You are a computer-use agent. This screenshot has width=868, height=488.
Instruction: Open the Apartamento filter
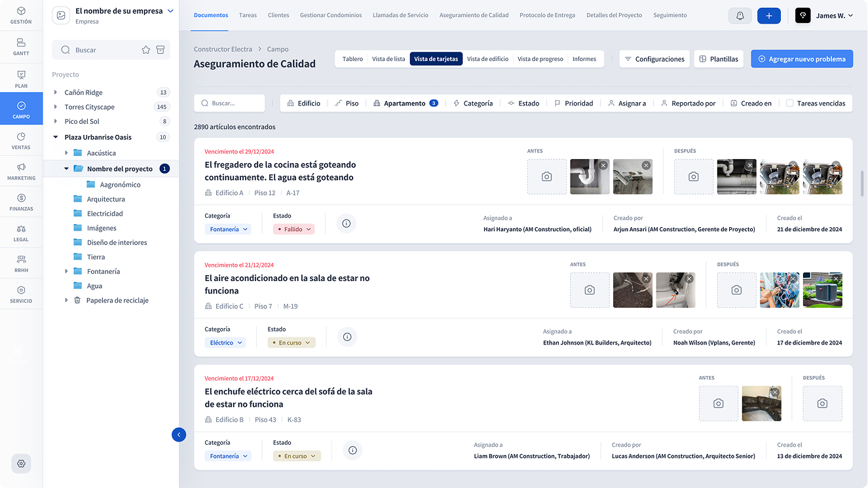406,103
